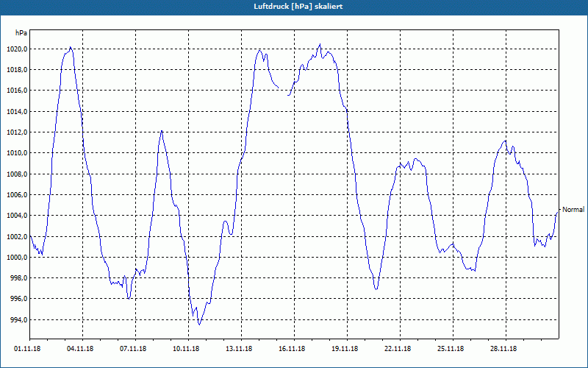Click the hPa unit label
Image resolution: width=588 pixels, height=368 pixels.
click(21, 33)
